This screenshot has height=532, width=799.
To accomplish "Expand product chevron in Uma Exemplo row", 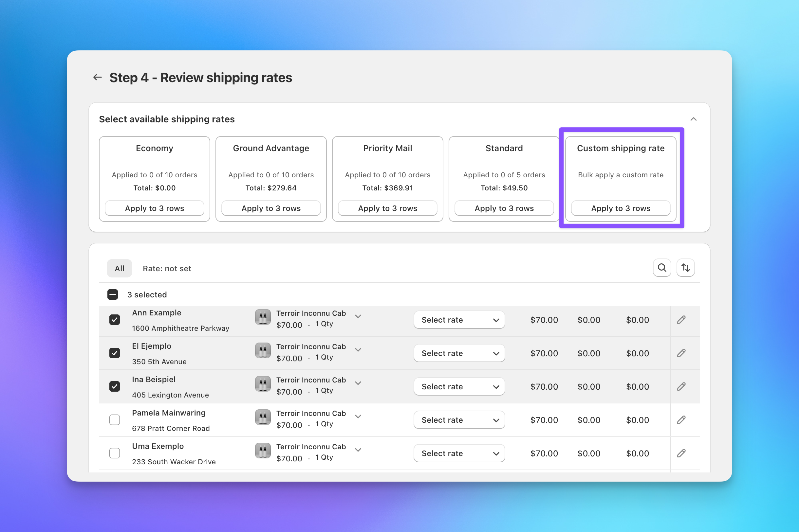I will coord(358,450).
